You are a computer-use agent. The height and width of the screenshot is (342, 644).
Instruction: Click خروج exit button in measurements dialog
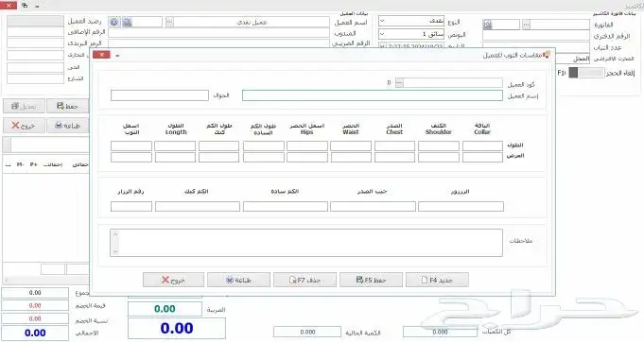173,280
